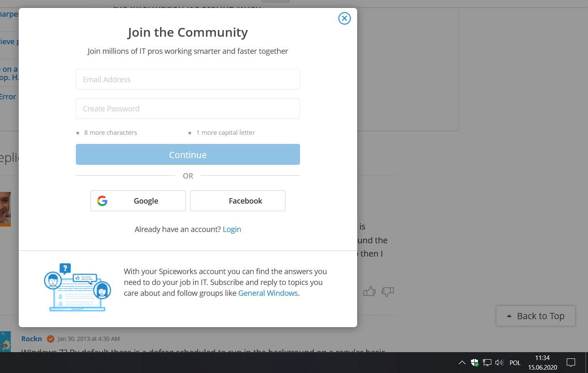Open the Login link
Viewport: 588px width, 373px height.
(x=232, y=229)
